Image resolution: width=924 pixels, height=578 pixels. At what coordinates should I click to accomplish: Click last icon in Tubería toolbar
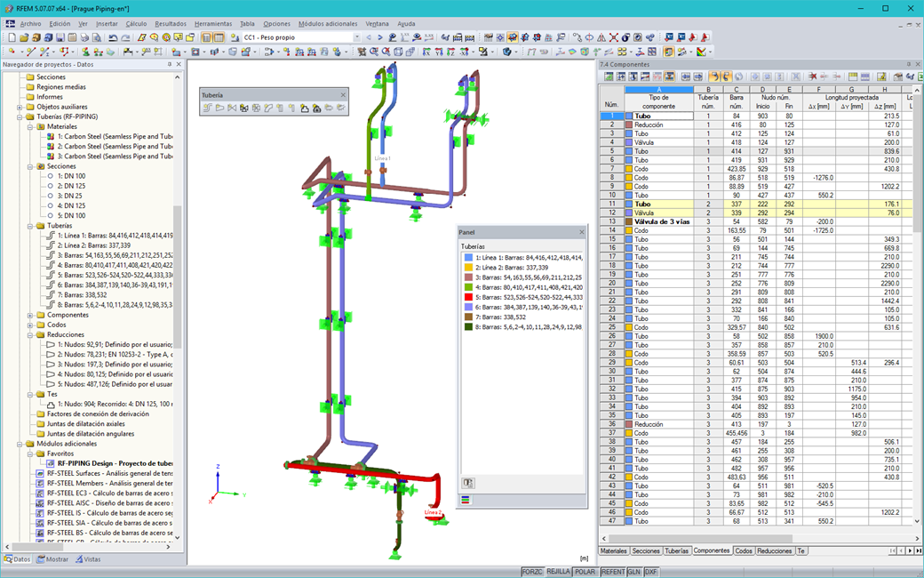(x=340, y=108)
